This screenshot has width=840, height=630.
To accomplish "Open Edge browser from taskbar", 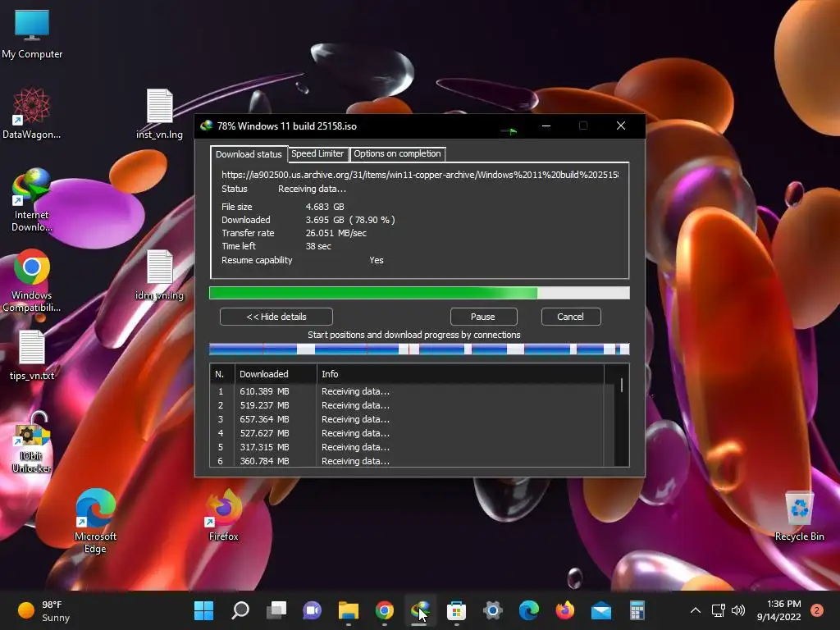I will [529, 610].
